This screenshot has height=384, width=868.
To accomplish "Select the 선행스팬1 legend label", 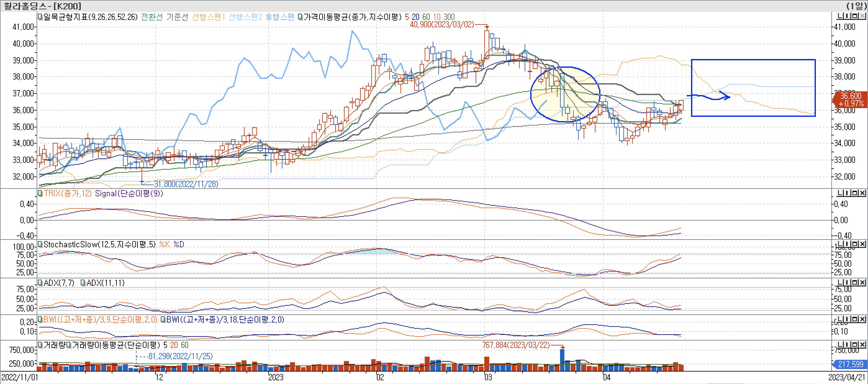I will [x=208, y=17].
